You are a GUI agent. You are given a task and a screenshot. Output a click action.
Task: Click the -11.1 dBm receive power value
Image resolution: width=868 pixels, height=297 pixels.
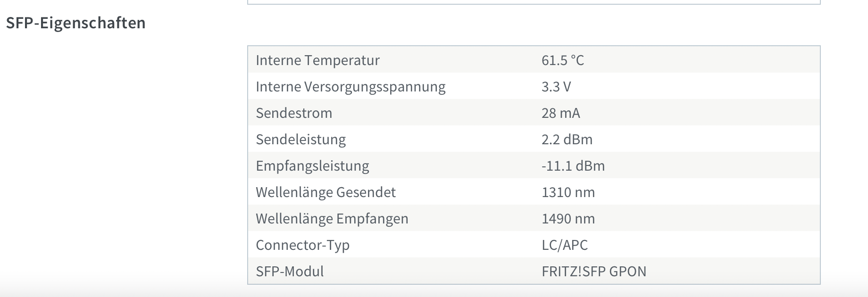(573, 166)
